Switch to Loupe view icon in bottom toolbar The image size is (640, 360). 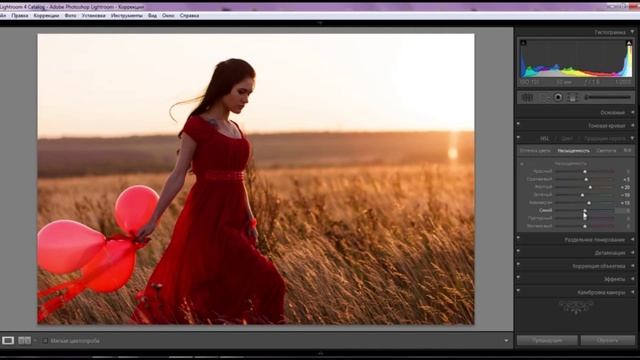pyautogui.click(x=8, y=340)
